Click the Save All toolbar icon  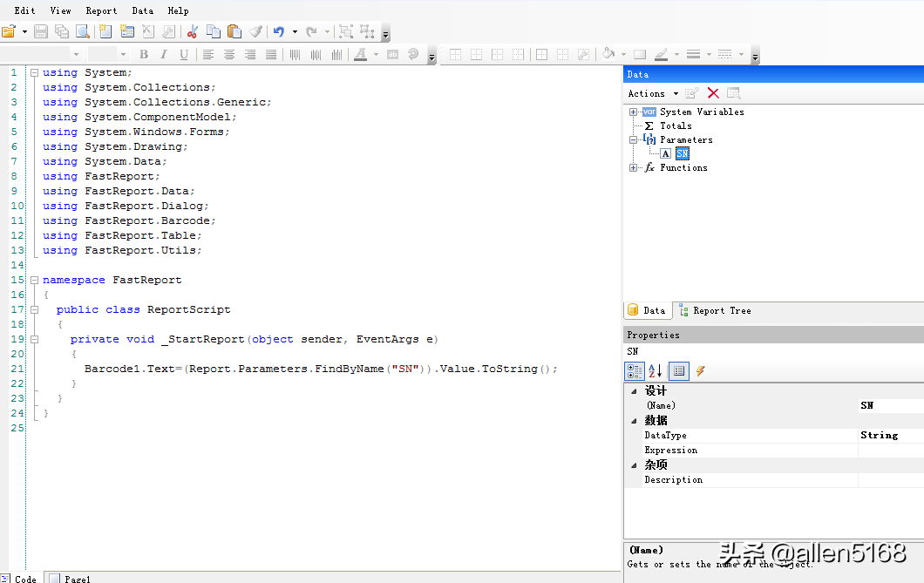coord(62,31)
